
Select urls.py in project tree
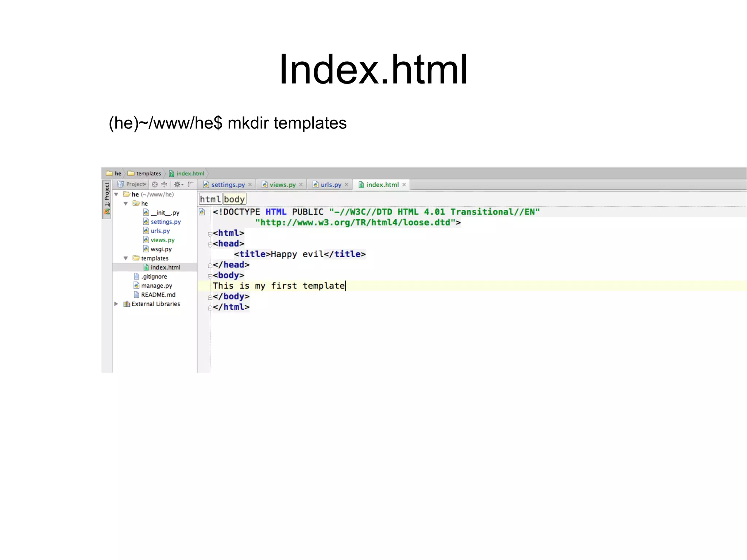[x=156, y=231]
